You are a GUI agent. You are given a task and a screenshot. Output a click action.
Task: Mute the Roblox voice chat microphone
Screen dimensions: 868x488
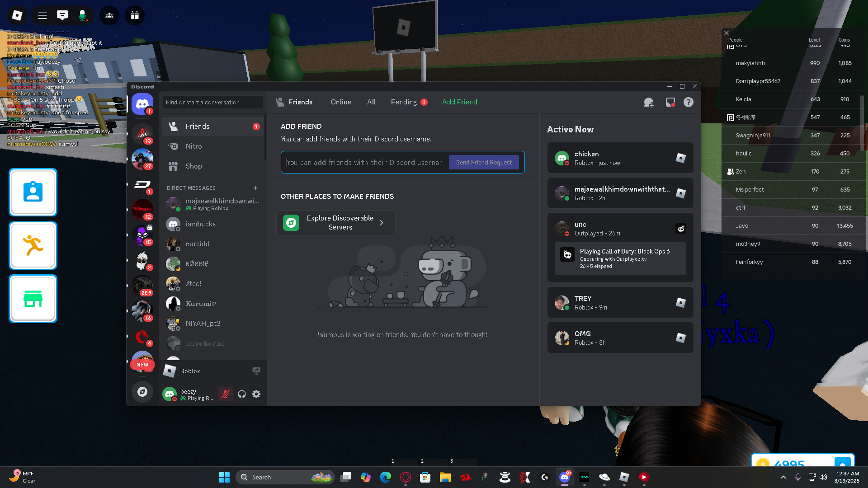(82, 15)
